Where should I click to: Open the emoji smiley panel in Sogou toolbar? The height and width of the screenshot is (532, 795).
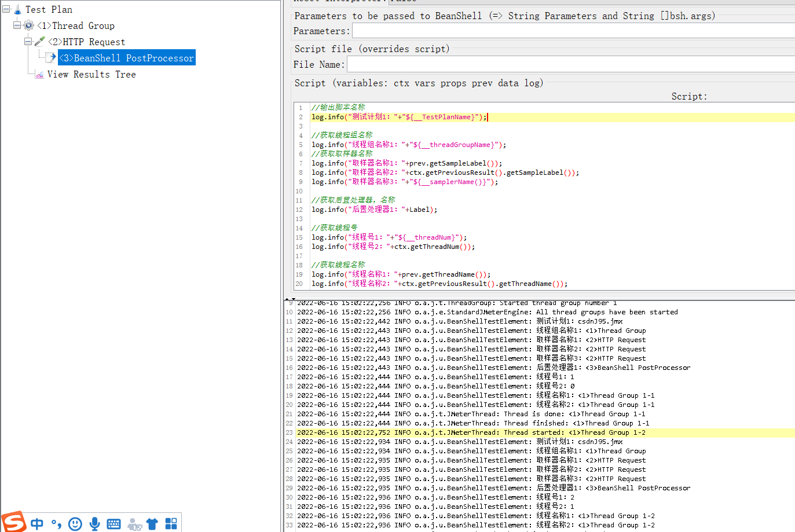(x=75, y=524)
